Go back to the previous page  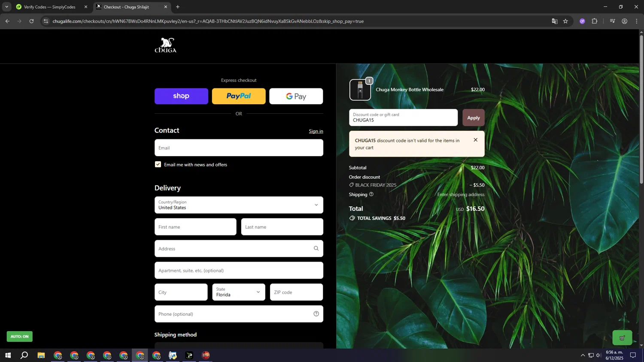(7, 21)
